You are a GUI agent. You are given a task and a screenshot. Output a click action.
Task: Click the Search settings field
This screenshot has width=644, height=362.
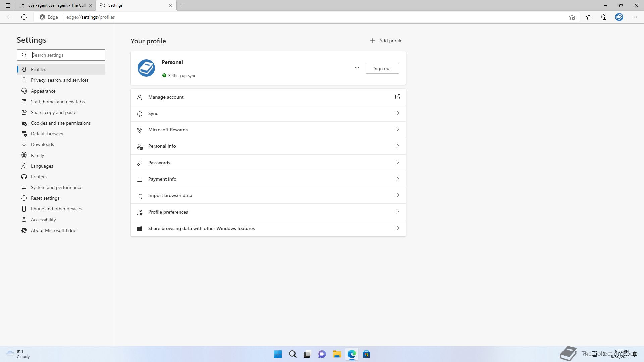[61, 55]
